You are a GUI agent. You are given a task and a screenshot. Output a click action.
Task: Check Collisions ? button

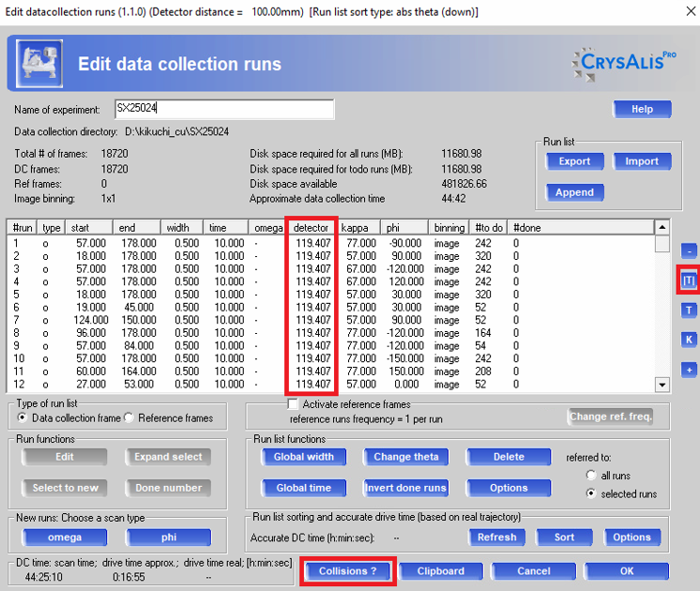point(348,571)
